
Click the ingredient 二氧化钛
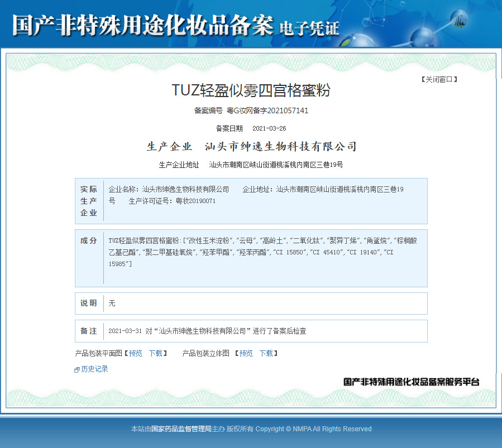[x=306, y=241]
